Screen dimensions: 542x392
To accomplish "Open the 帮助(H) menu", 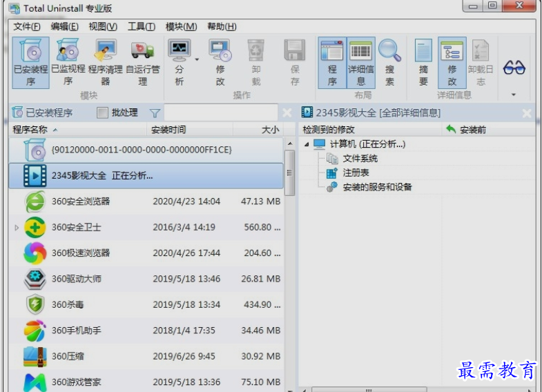I will point(222,27).
